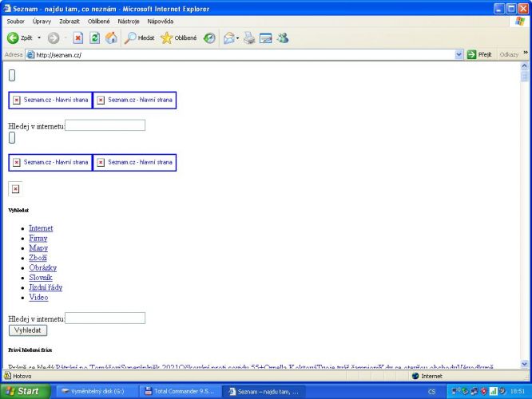This screenshot has width=532, height=399.
Task: Focus the upper Hledej v internetu text field
Action: click(x=105, y=125)
